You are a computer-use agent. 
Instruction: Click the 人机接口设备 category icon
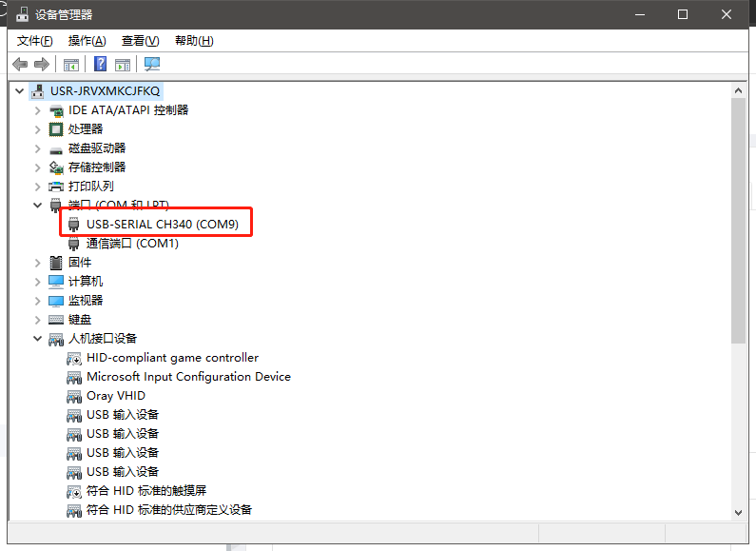point(56,340)
